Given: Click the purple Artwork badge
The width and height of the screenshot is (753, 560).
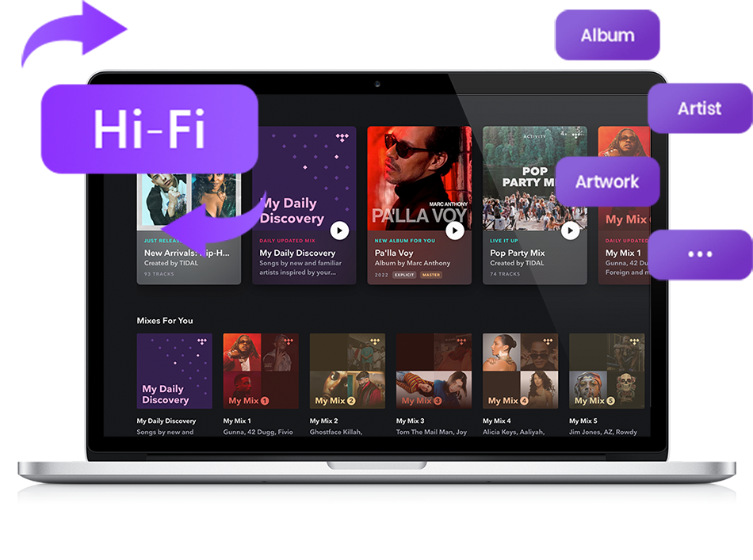Looking at the screenshot, I should point(607,181).
